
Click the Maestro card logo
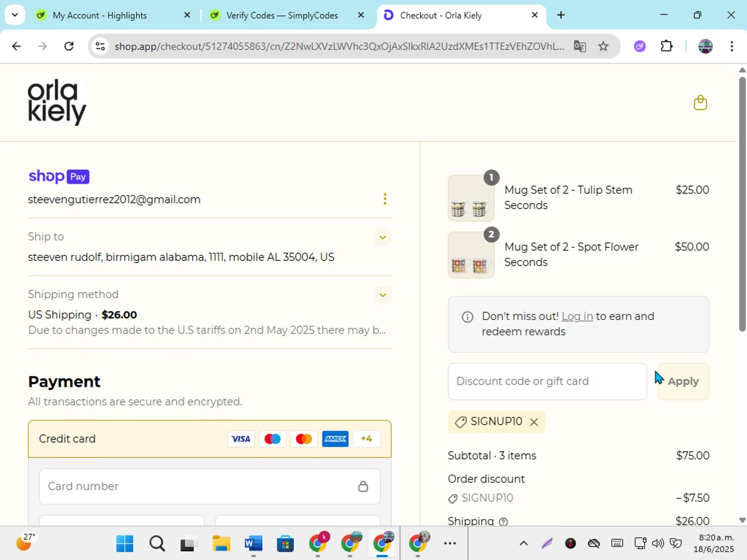[x=272, y=439]
